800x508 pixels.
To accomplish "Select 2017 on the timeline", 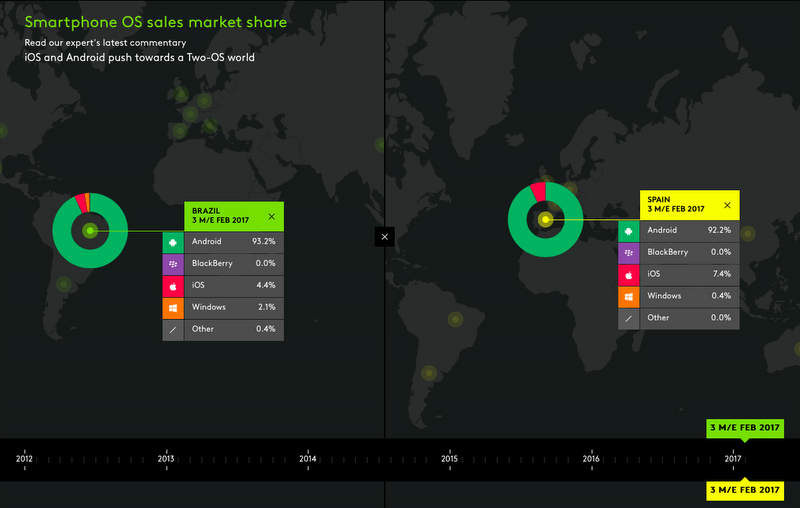I will click(733, 459).
